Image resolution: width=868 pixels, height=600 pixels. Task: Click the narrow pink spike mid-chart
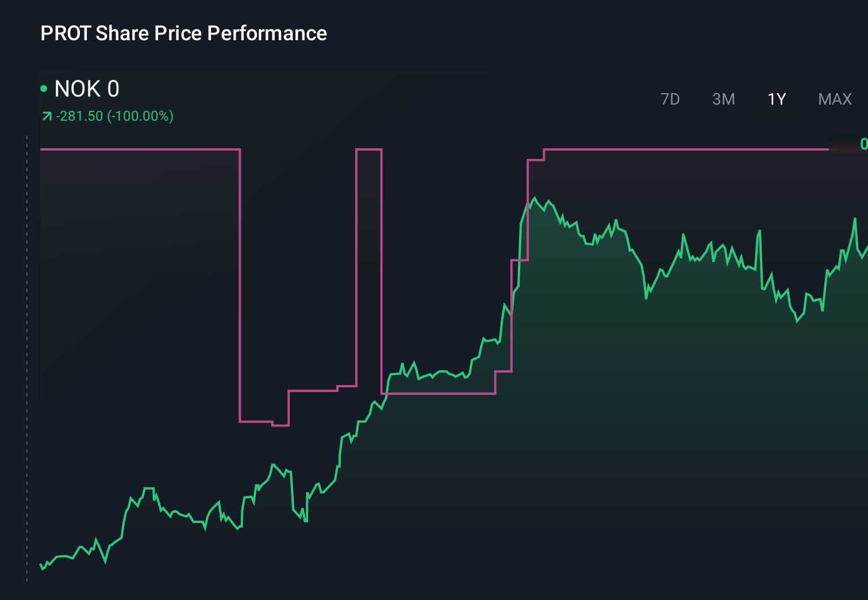(368, 230)
